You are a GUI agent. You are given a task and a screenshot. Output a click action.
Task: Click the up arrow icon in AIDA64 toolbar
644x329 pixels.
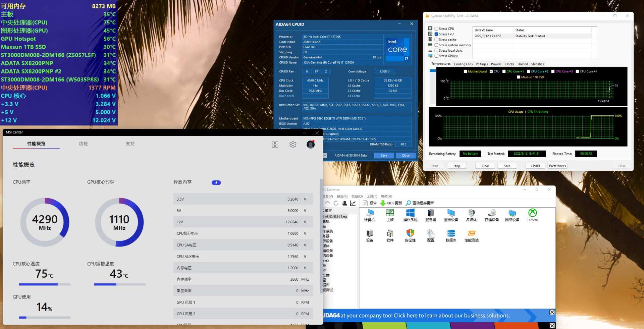coord(328,203)
